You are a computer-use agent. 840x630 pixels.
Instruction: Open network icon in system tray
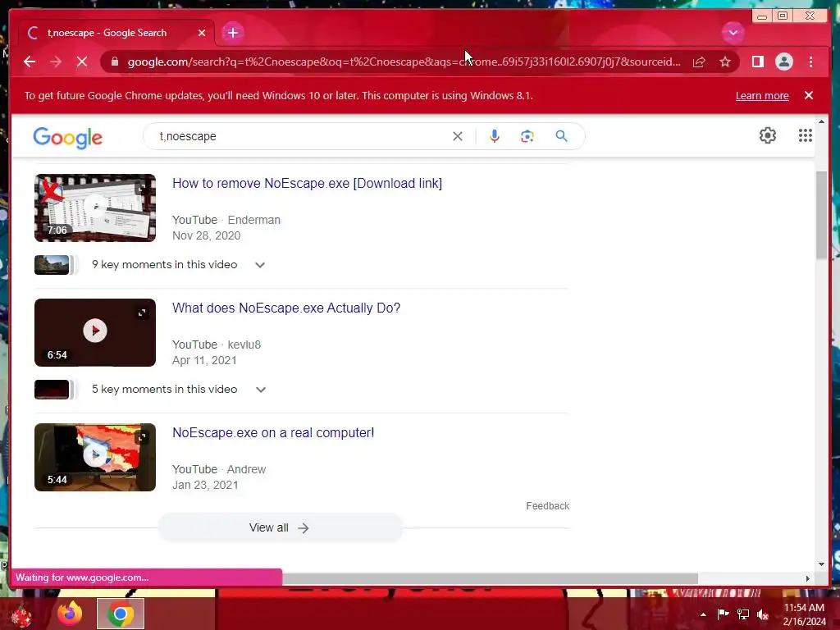tap(743, 614)
